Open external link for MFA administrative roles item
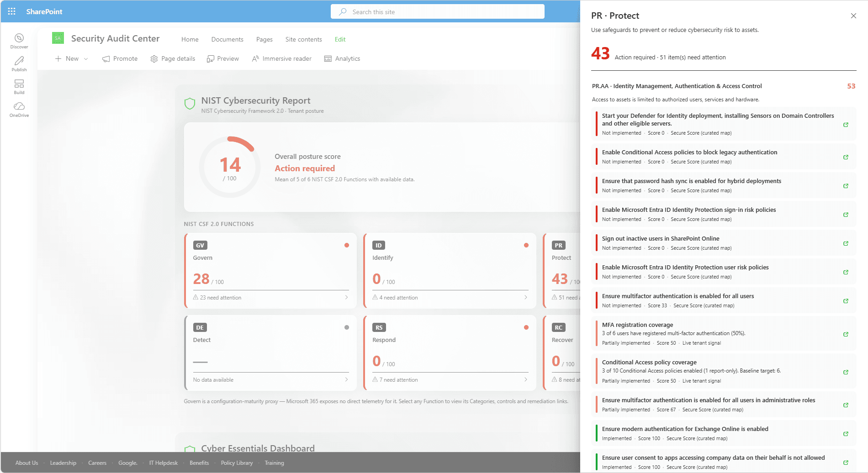 (x=846, y=405)
